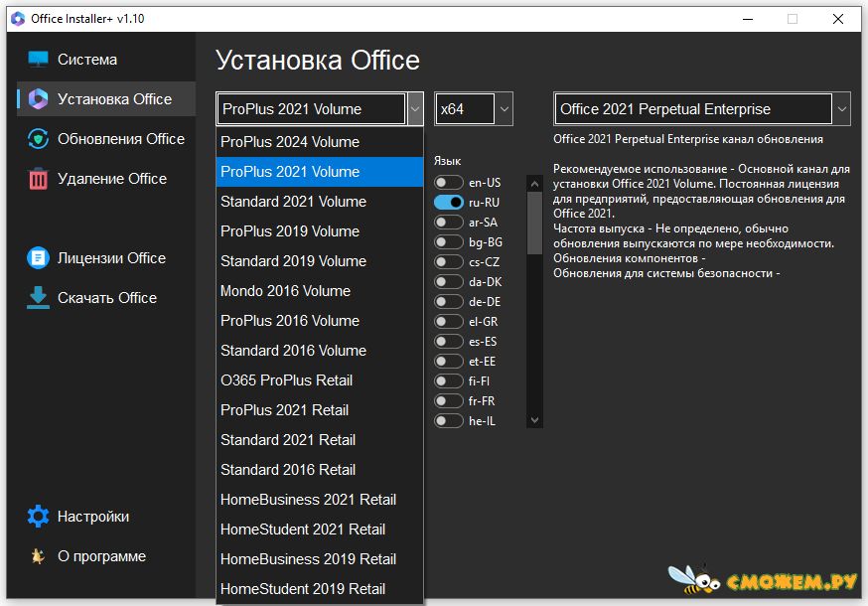Select ProPlus 2016 Volume edition
The width and height of the screenshot is (868, 606).
(320, 321)
